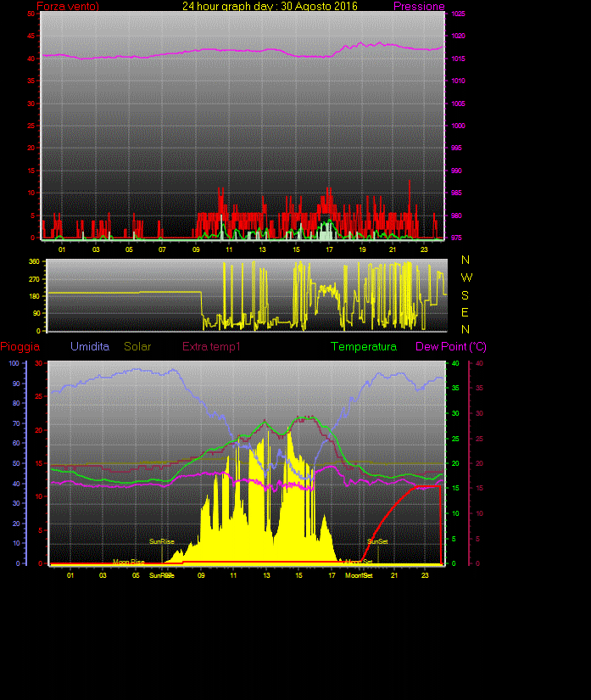Image resolution: width=591 pixels, height=700 pixels.
Task: Click the "975" value on the pressure axis
Action: tap(456, 238)
